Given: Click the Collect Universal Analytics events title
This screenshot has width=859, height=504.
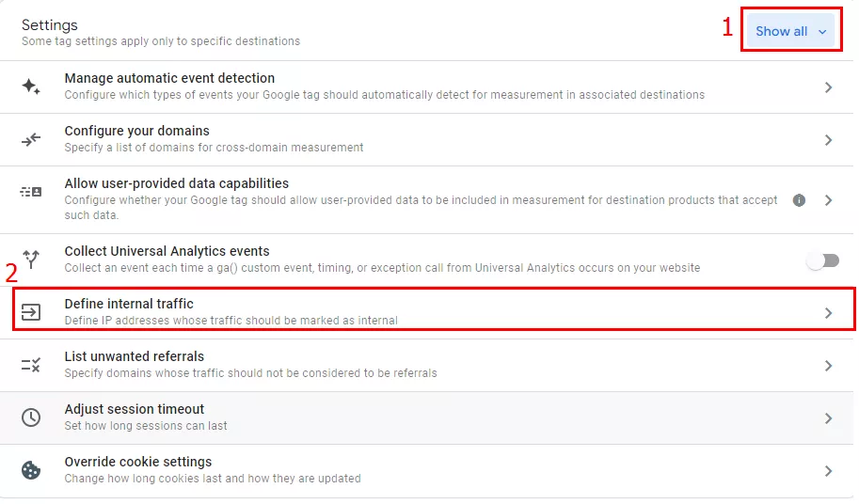Looking at the screenshot, I should coord(167,251).
